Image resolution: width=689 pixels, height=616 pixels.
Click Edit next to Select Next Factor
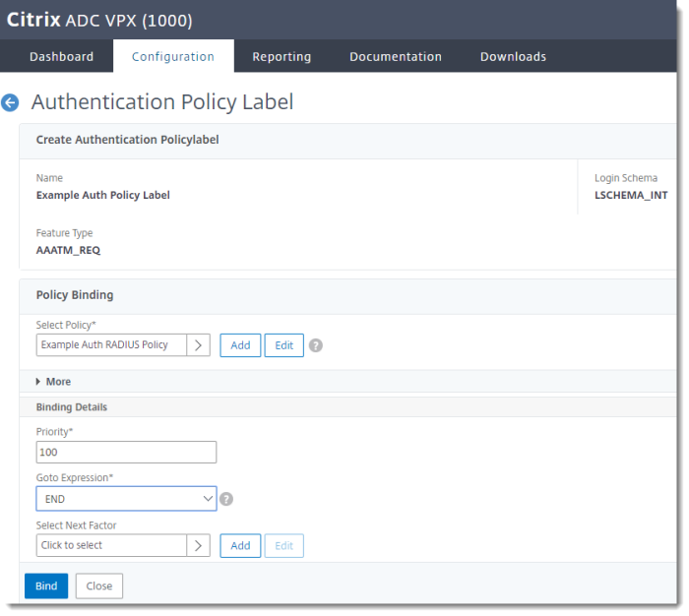[x=283, y=546]
